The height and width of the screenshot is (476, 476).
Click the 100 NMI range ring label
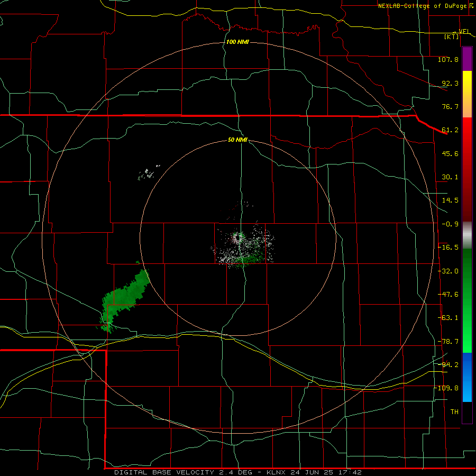click(237, 42)
